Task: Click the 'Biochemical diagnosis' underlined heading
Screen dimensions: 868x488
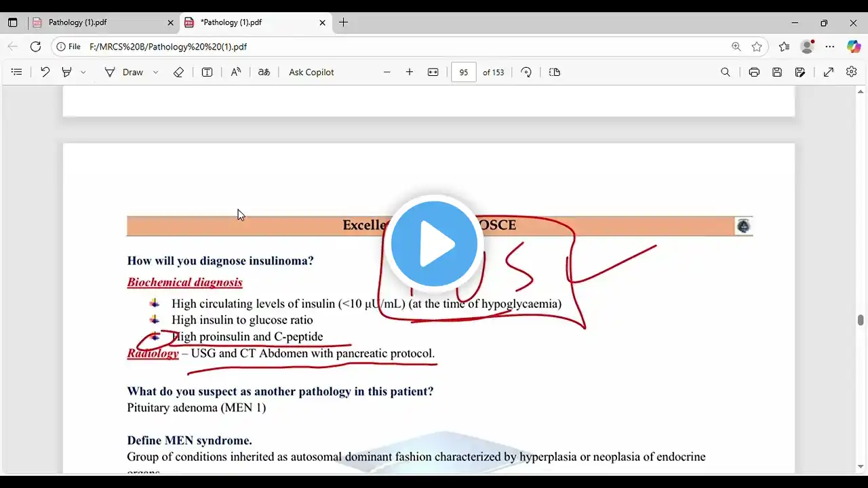Action: 184,282
